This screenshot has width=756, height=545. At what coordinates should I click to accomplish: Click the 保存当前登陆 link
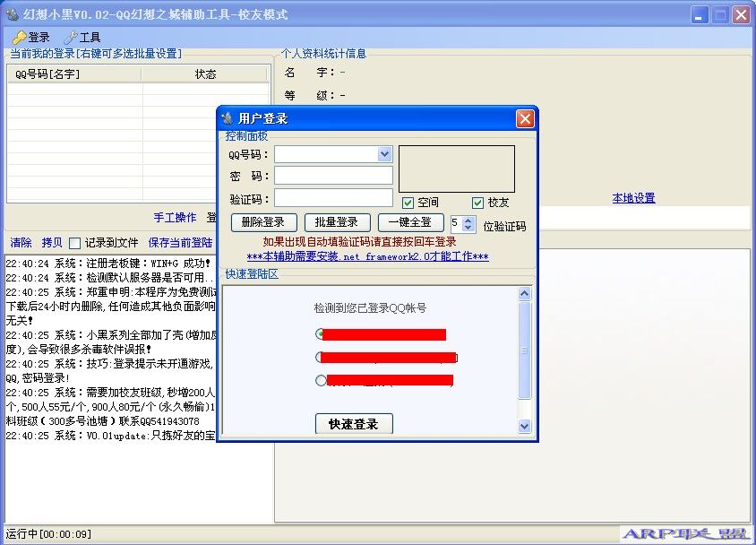click(x=180, y=243)
